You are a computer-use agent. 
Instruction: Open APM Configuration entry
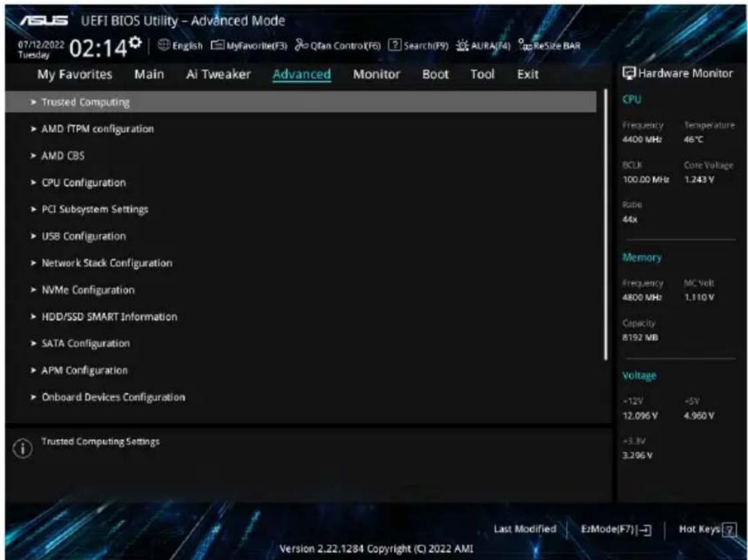point(85,370)
